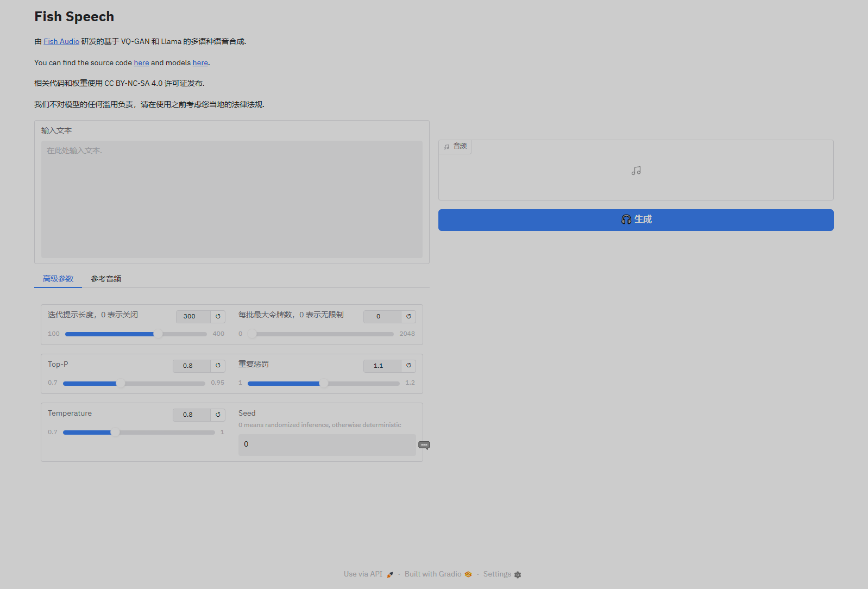Viewport: 868px width, 589px height.
Task: Click the rocket icon next to Use via API
Action: (390, 574)
